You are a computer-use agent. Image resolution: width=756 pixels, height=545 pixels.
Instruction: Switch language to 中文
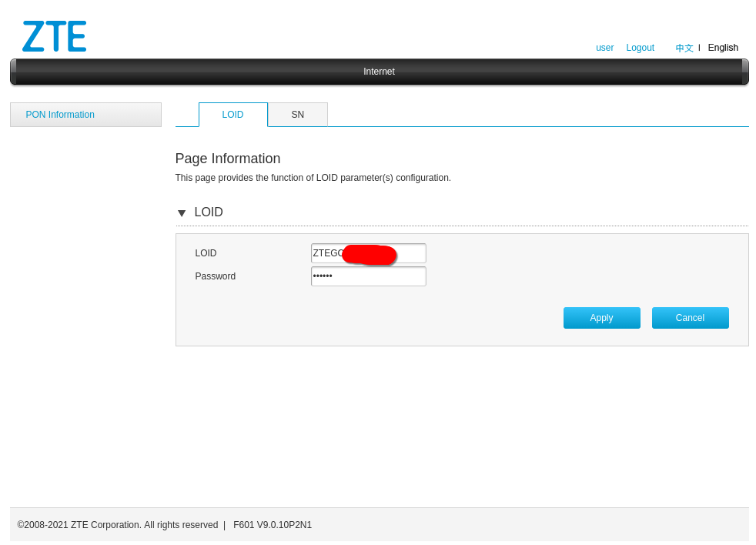pyautogui.click(x=684, y=48)
